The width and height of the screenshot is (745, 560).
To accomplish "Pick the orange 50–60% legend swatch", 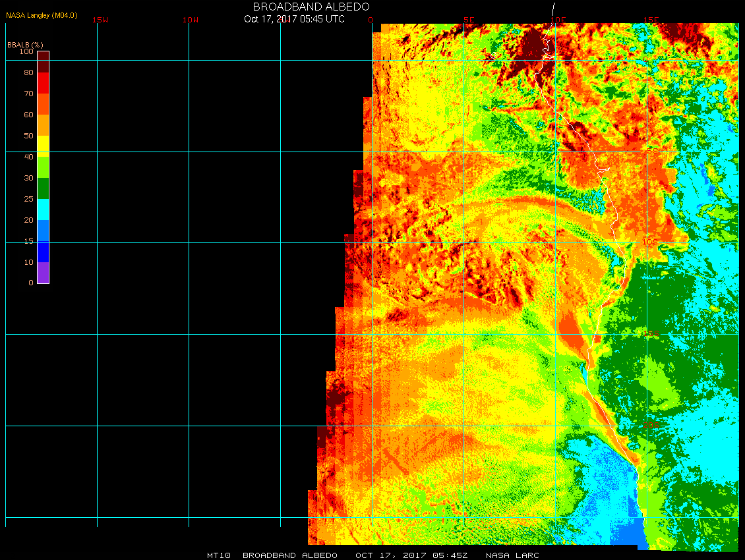I will 43,125.
